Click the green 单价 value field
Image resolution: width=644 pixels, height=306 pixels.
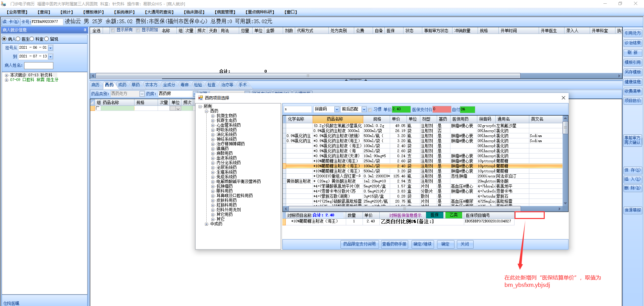pyautogui.click(x=401, y=110)
